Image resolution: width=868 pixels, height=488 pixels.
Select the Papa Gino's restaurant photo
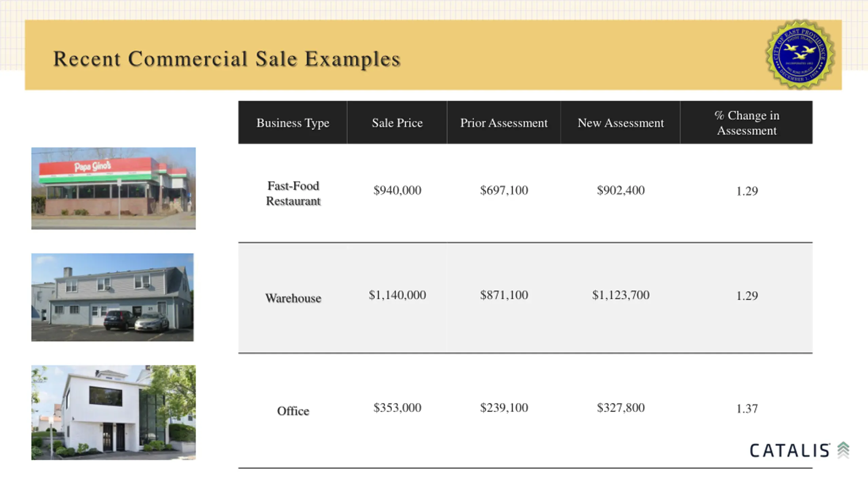[114, 188]
